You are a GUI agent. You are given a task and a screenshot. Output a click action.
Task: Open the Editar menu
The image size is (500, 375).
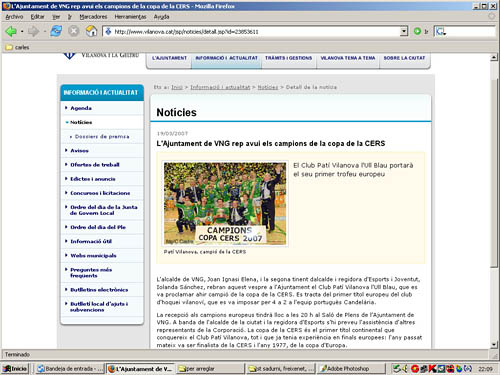click(x=37, y=17)
